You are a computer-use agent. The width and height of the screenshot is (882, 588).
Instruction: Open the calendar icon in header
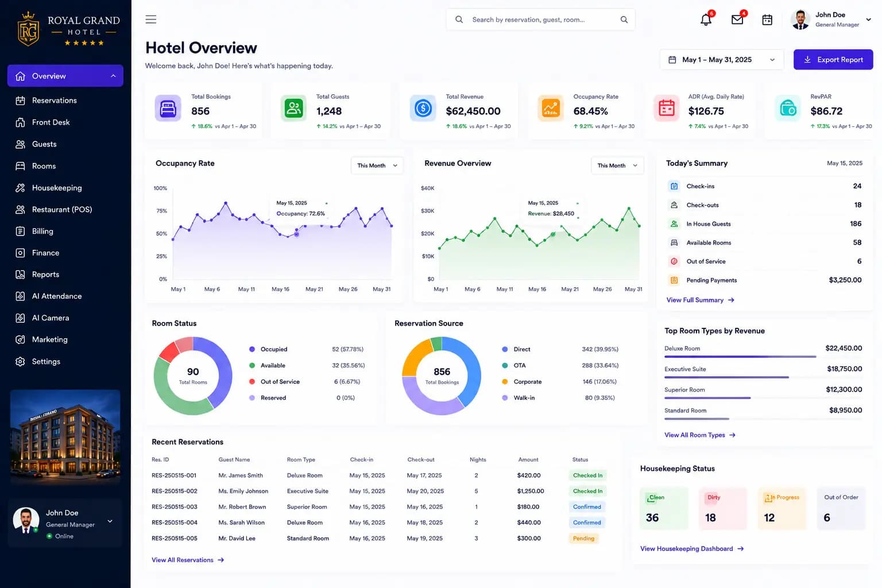coord(767,20)
